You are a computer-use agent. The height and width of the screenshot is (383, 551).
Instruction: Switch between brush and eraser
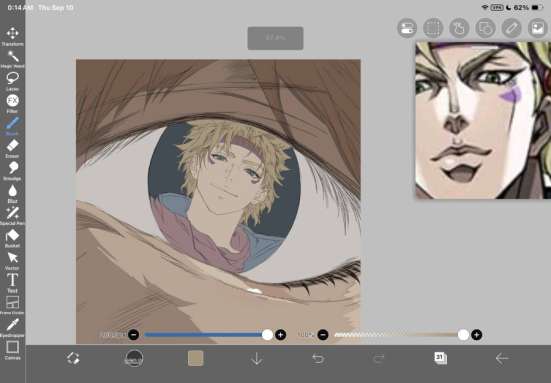tap(73, 358)
